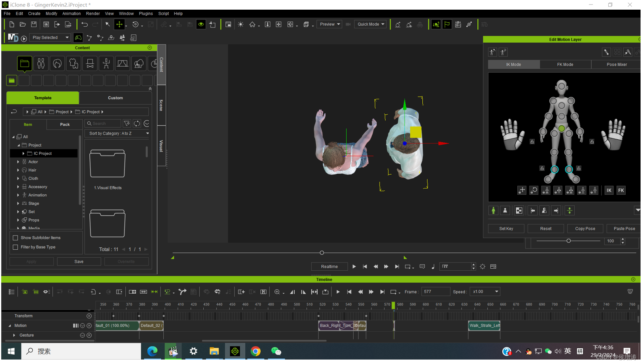Open timeline track list icon
The image size is (643, 364).
11,292
